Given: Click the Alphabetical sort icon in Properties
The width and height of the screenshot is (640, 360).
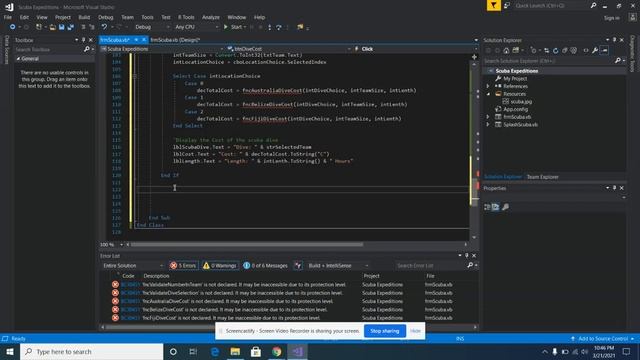Looking at the screenshot, I should click(496, 207).
